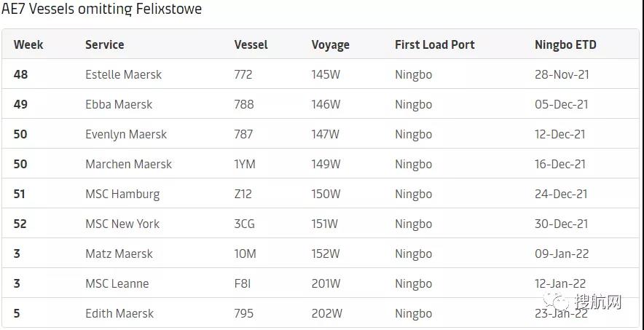This screenshot has width=644, height=330.
Task: Select the Ebba Maersk service cell
Action: pos(119,104)
